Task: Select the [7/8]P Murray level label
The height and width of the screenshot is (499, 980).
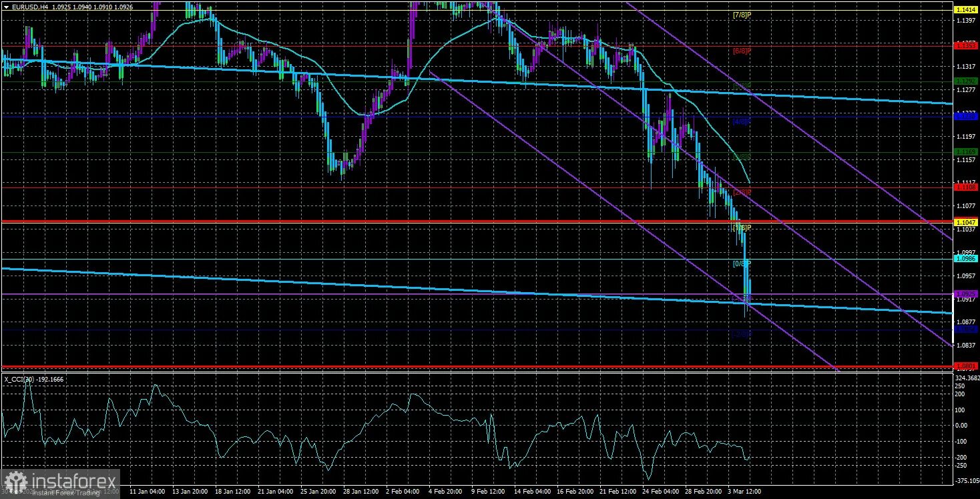Action: (x=742, y=15)
